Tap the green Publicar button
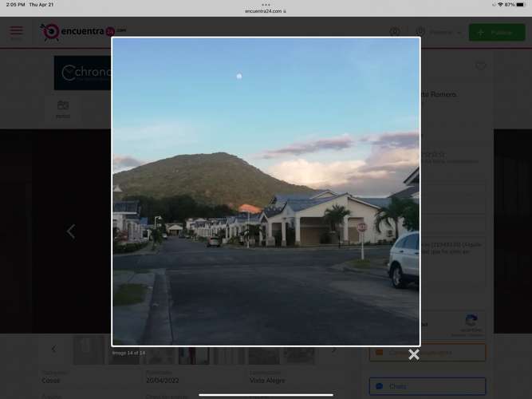Viewport: 532px width, 399px height. (x=497, y=33)
